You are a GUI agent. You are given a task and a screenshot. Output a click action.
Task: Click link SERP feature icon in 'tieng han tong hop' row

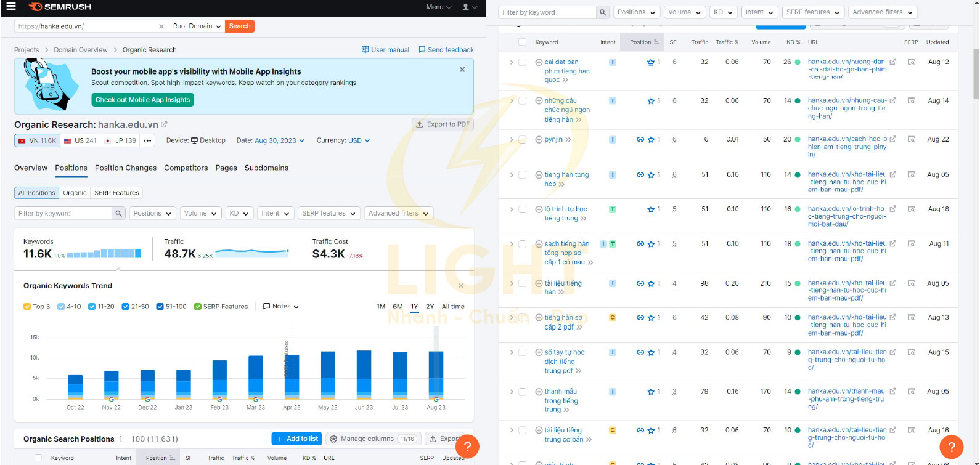coord(640,175)
